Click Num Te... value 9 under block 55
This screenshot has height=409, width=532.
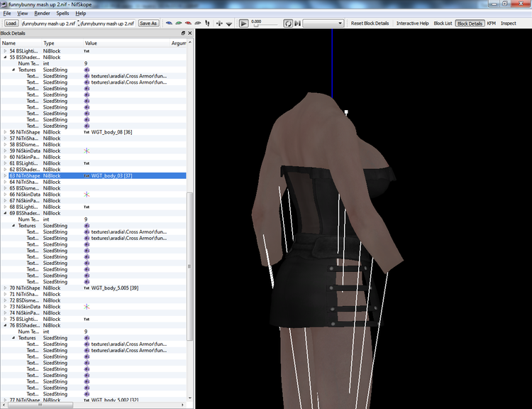click(86, 63)
